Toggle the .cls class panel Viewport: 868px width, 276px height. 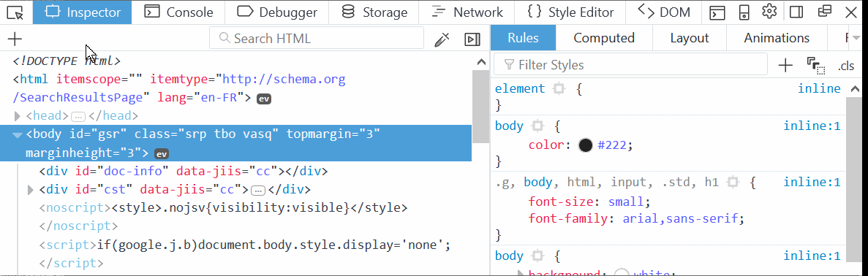pyautogui.click(x=846, y=66)
